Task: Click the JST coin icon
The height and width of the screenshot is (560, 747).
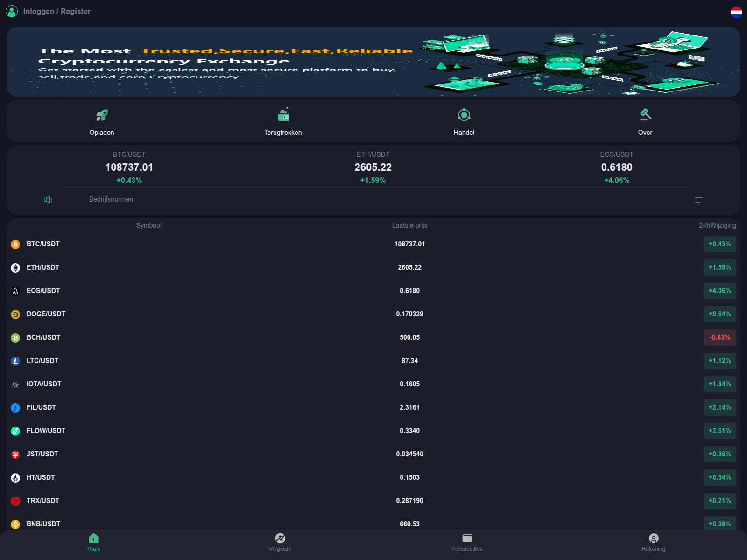Action: pyautogui.click(x=15, y=455)
